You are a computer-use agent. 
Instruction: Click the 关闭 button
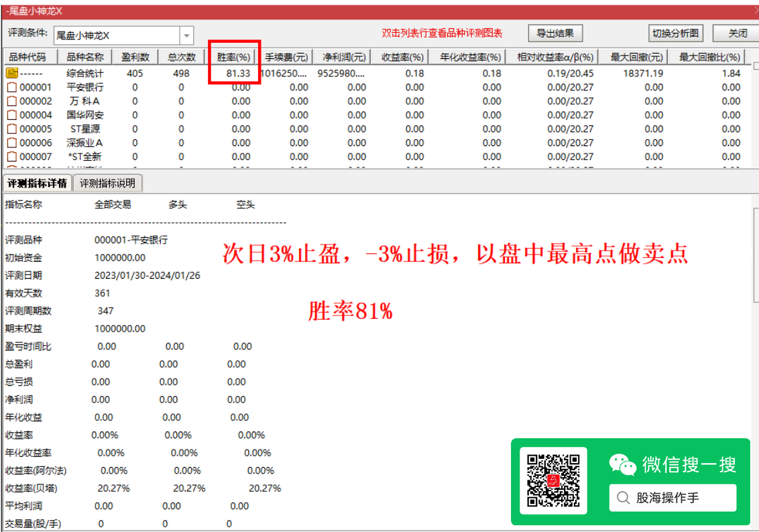(738, 34)
